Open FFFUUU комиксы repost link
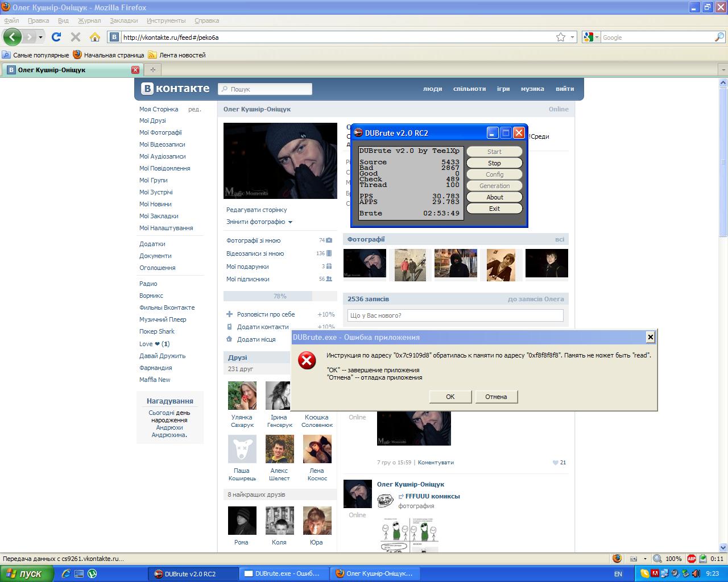Screen dimensions: 728x582 (433, 496)
